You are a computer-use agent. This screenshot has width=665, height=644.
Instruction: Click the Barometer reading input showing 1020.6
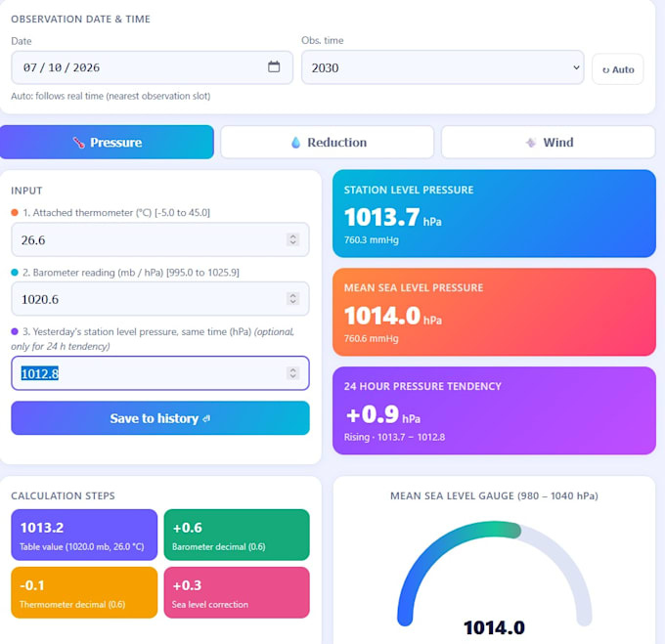click(160, 299)
